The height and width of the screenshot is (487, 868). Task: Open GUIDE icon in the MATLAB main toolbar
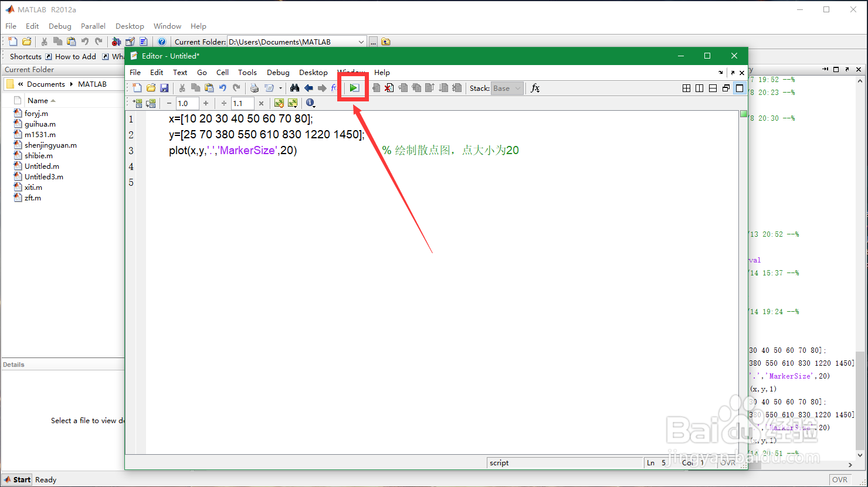[130, 42]
